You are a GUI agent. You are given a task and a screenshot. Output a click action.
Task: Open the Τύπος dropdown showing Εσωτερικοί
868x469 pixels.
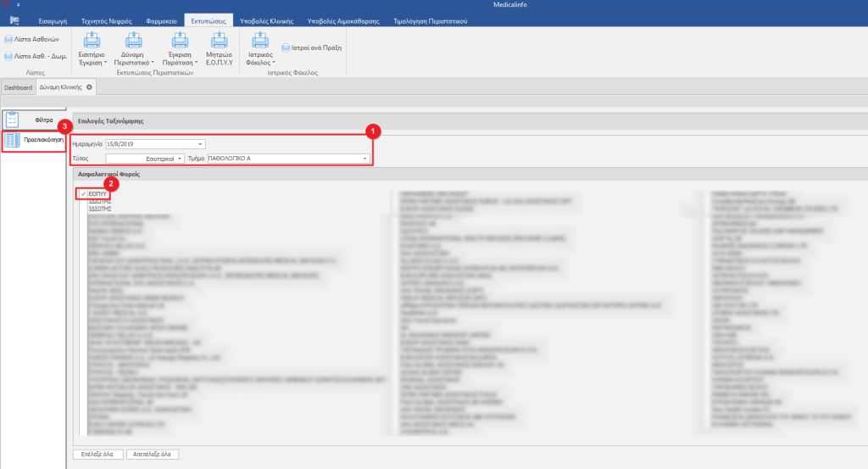tap(180, 159)
